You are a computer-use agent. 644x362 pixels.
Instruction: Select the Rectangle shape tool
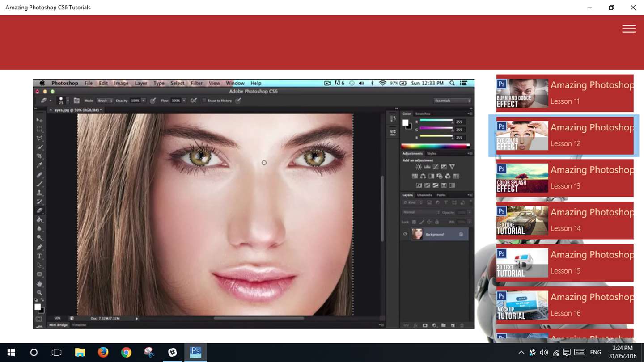pos(39,274)
